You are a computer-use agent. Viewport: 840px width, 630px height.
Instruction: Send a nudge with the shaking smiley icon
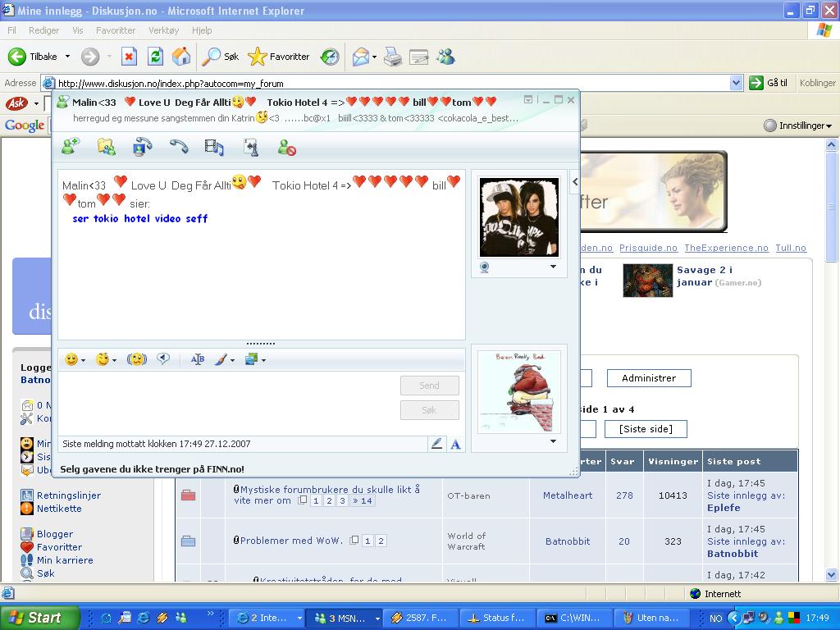(136, 359)
